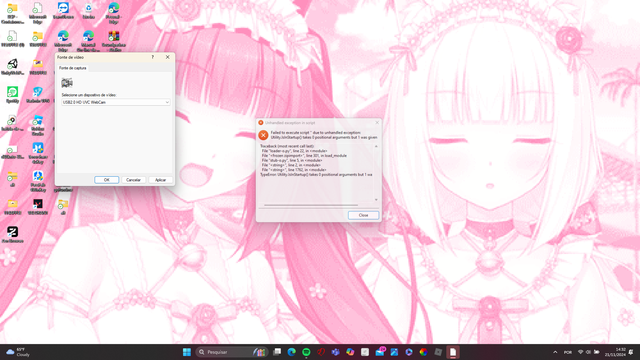The height and width of the screenshot is (360, 640).
Task: Click the Aplicar button
Action: pos(160,180)
